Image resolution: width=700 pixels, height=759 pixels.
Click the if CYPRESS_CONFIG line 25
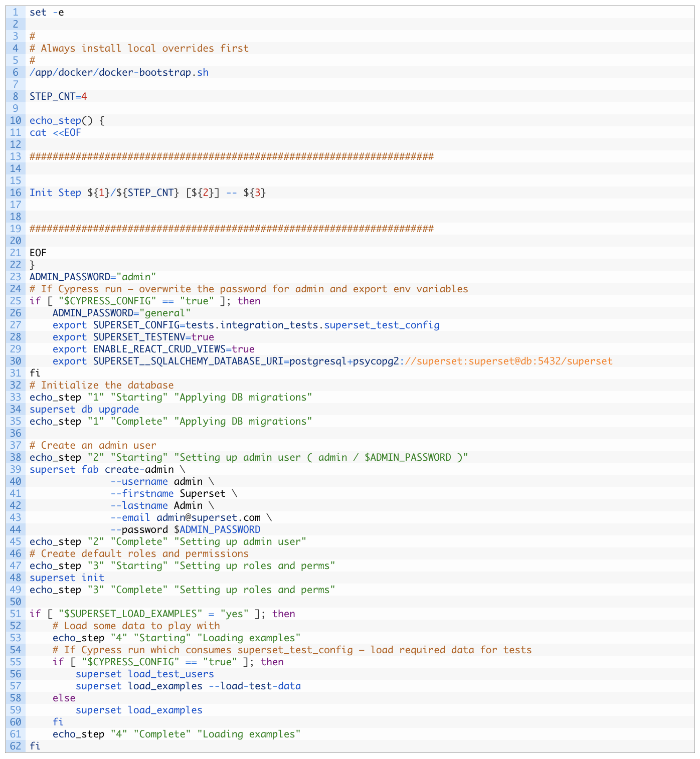[x=145, y=301]
